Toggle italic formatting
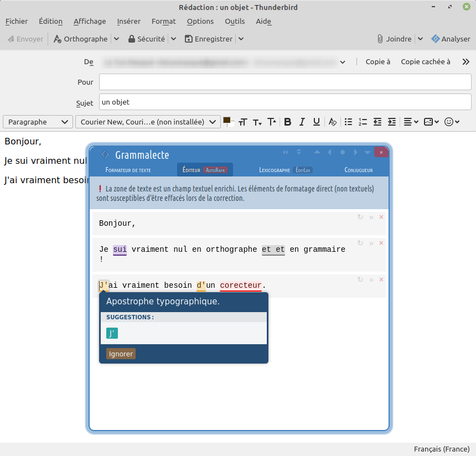Image resolution: width=476 pixels, height=456 pixels. [302, 122]
